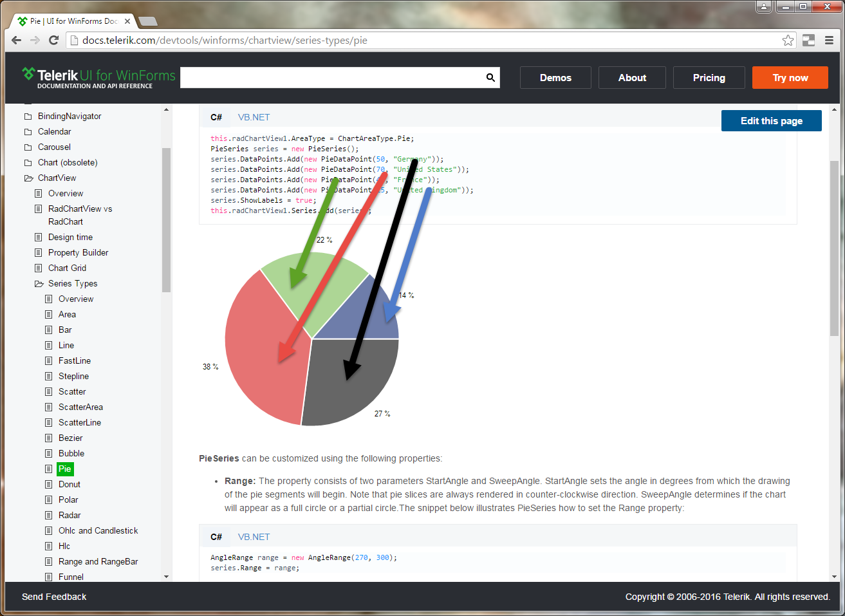The height and width of the screenshot is (616, 845).
Task: Open the Demos page
Action: [555, 78]
